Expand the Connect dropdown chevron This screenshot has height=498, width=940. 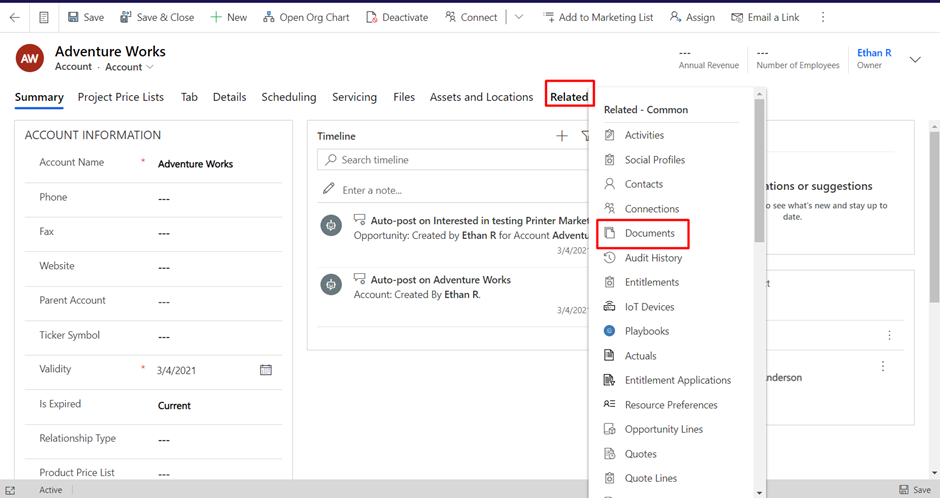tap(519, 17)
